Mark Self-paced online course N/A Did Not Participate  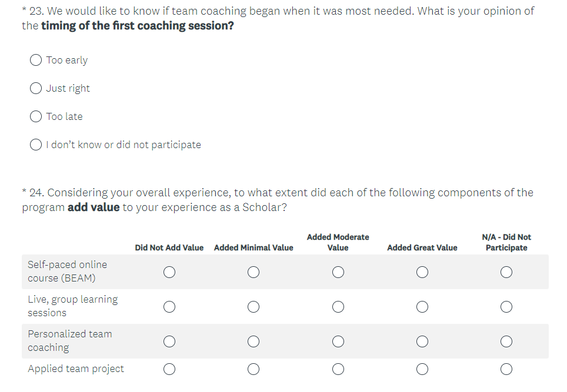(x=506, y=272)
